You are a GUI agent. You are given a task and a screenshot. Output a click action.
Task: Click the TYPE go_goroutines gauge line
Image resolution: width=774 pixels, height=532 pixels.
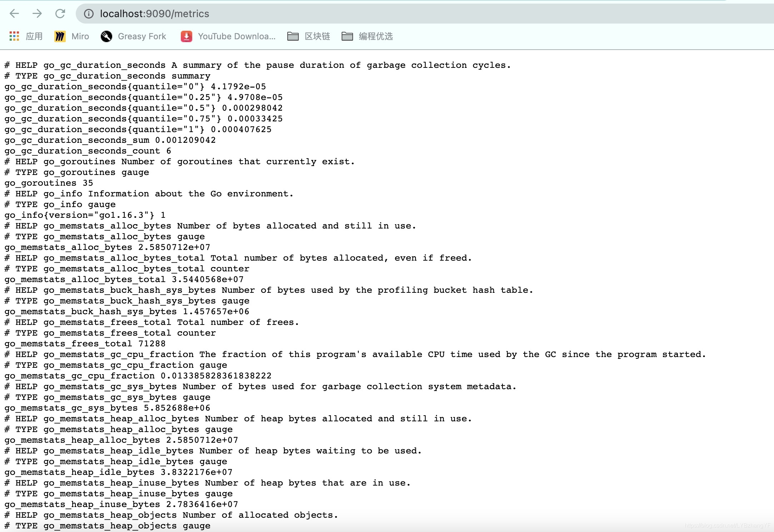(76, 172)
